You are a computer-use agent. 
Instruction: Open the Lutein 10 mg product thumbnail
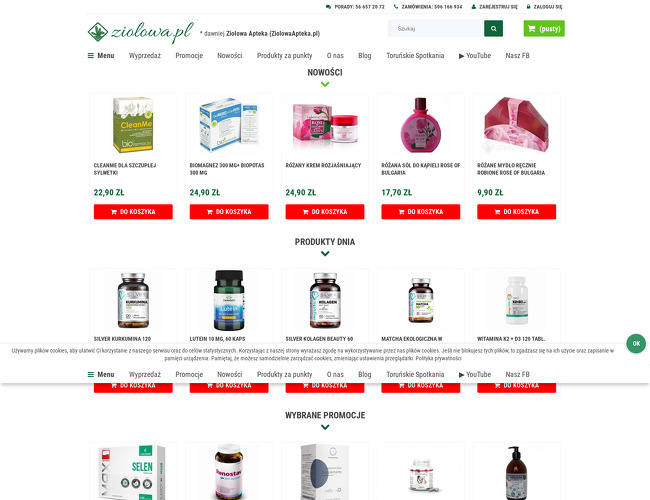[229, 301]
